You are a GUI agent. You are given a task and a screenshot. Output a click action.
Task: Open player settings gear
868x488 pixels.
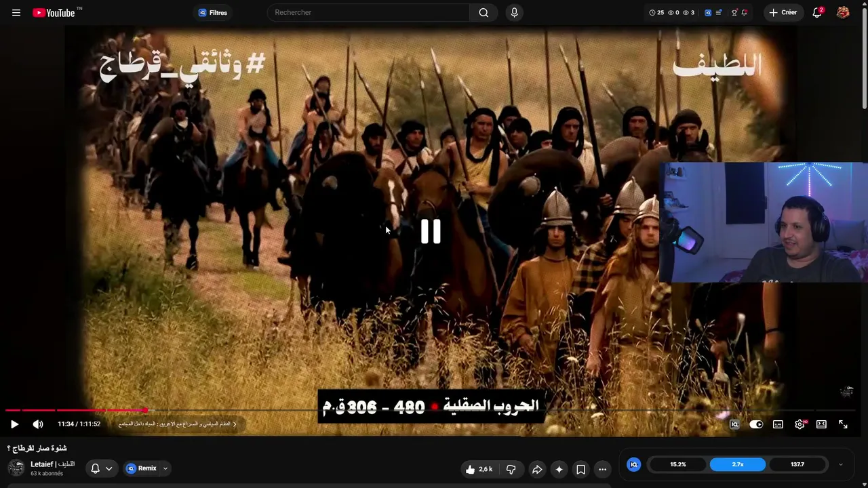coord(800,424)
